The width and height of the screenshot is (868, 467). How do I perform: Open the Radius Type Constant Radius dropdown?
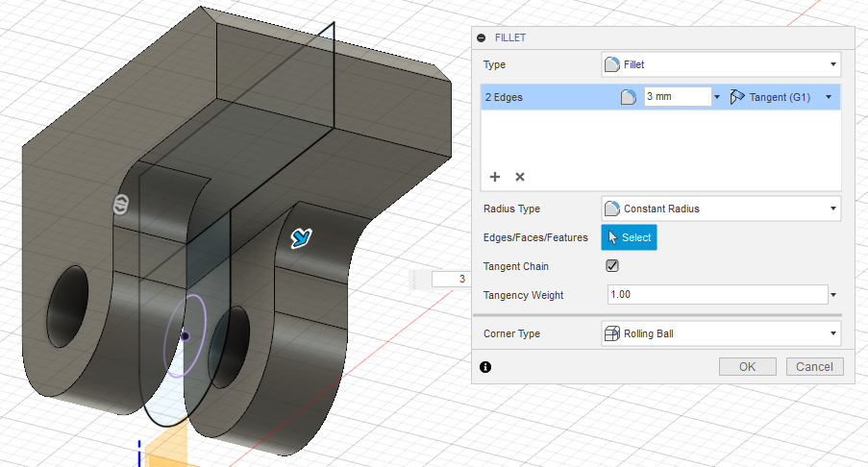(x=721, y=209)
